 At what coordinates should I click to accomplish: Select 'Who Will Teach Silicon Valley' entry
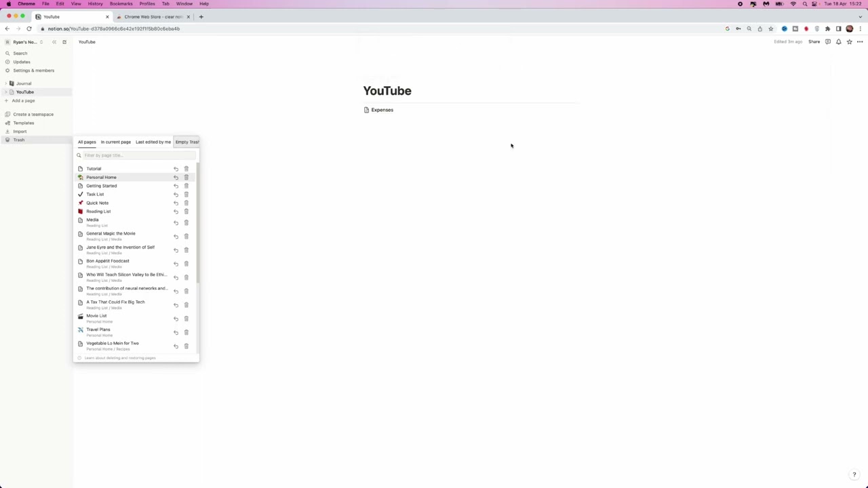pyautogui.click(x=126, y=274)
